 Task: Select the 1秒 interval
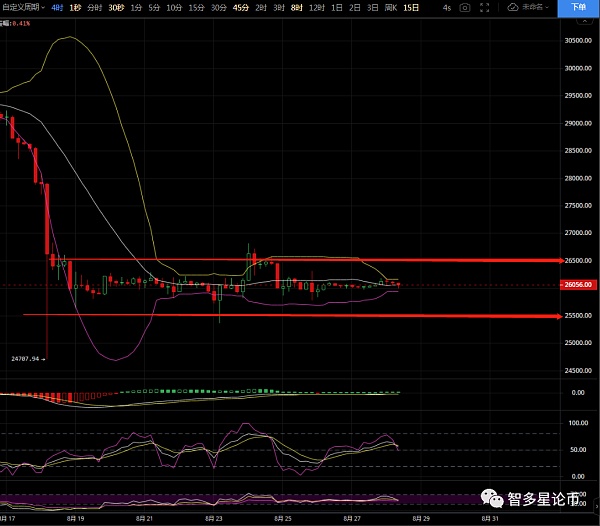click(x=74, y=7)
